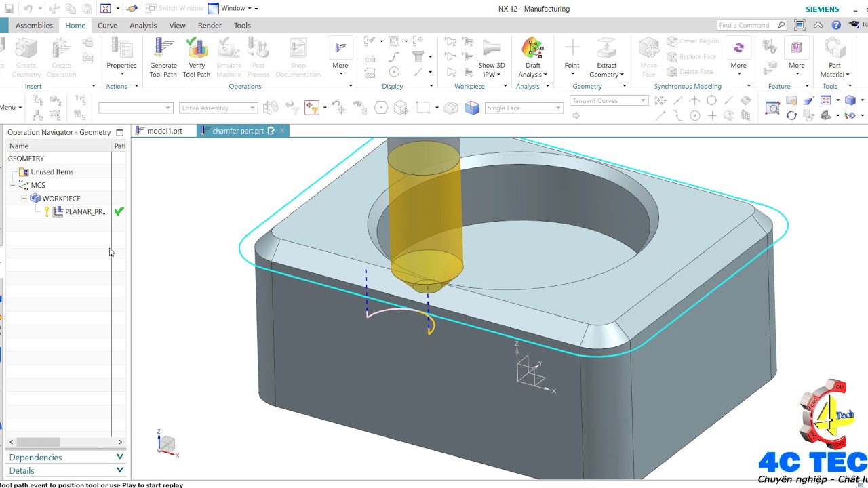
Task: Toggle the quadrant point snap icon
Action: [x=711, y=100]
